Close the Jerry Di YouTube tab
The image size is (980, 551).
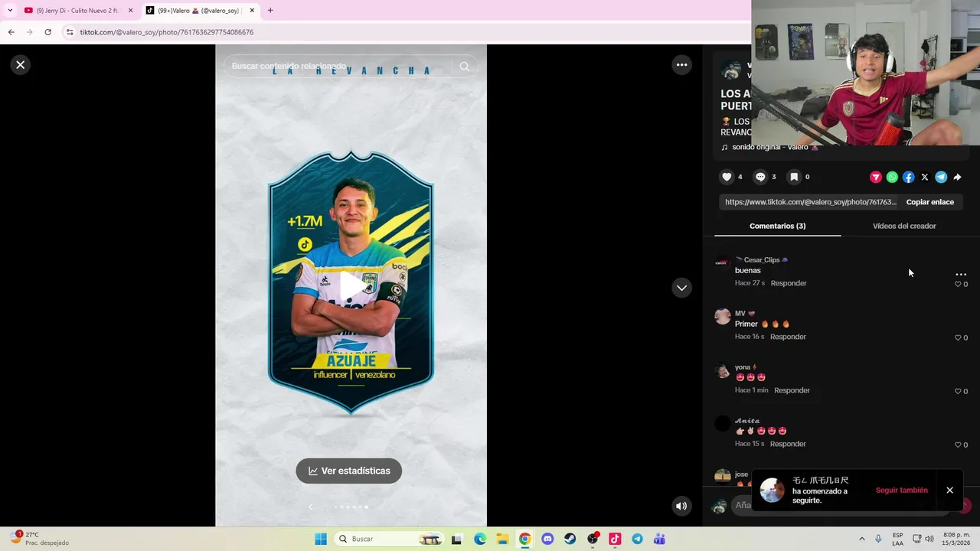(x=130, y=11)
